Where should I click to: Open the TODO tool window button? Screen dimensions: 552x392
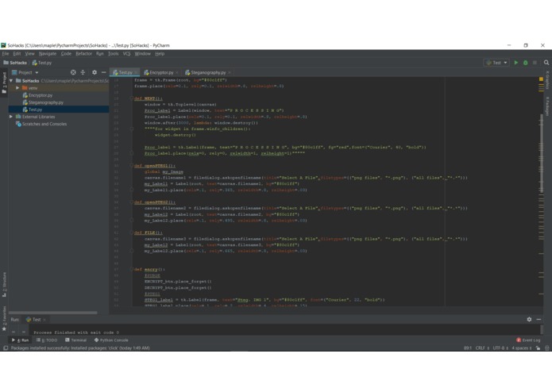[x=47, y=340]
